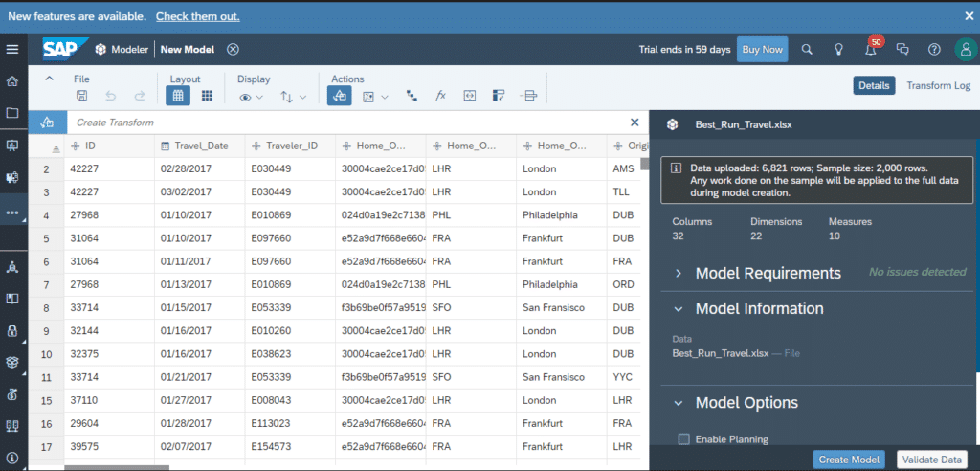980x471 pixels.
Task: Click the AMS origin cell in row 2
Action: click(x=624, y=168)
